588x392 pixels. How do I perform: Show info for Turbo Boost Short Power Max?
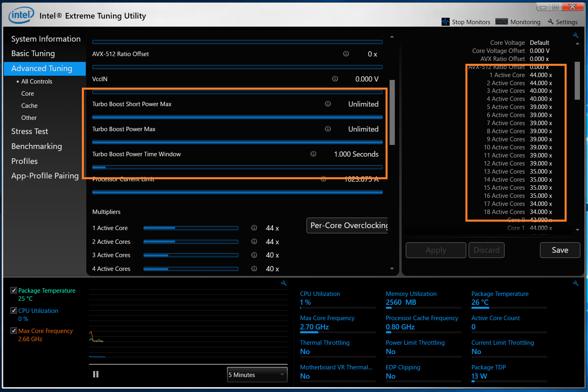pos(327,104)
